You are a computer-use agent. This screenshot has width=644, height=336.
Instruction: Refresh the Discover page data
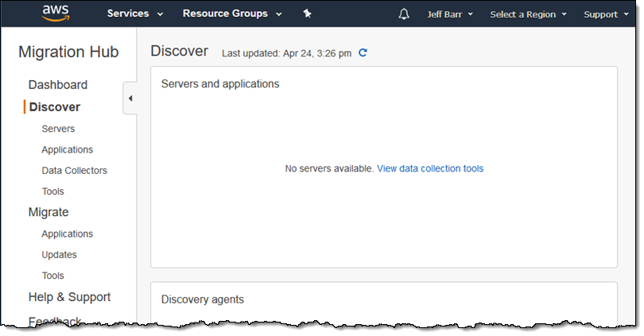(363, 53)
